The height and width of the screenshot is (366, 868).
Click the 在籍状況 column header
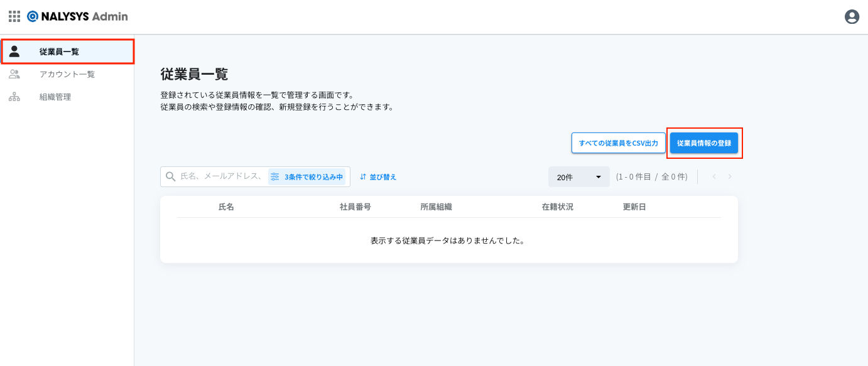coord(558,207)
